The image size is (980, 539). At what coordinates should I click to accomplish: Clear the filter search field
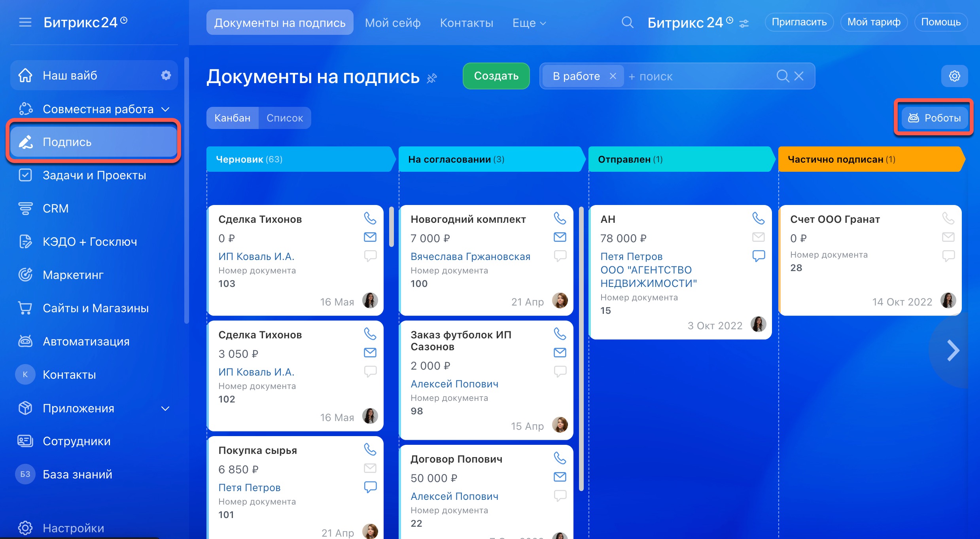point(799,76)
